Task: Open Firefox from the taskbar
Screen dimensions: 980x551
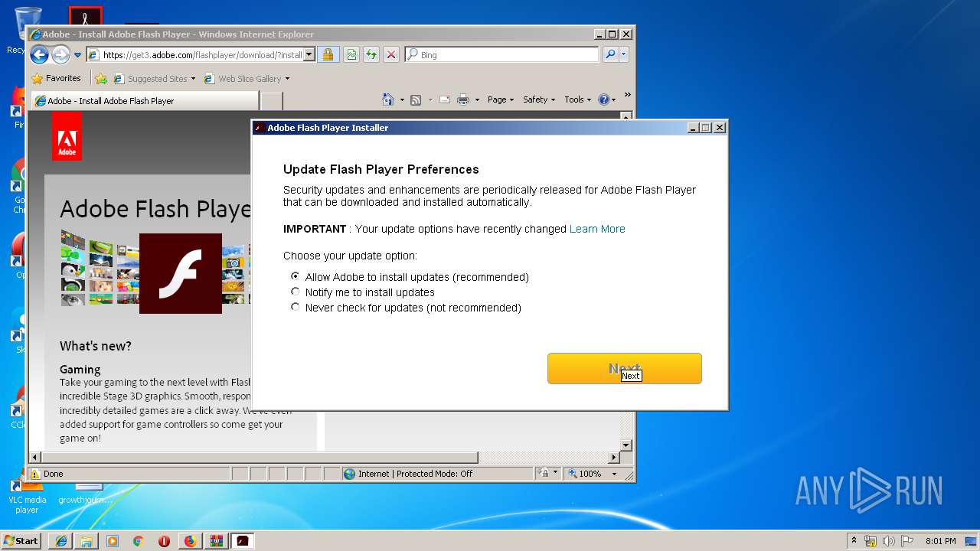Action: tap(190, 541)
